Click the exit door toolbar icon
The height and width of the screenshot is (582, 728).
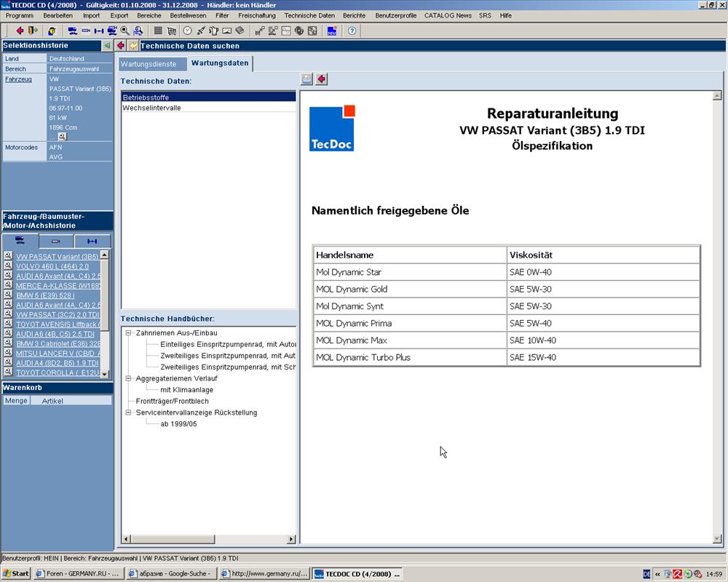33,31
